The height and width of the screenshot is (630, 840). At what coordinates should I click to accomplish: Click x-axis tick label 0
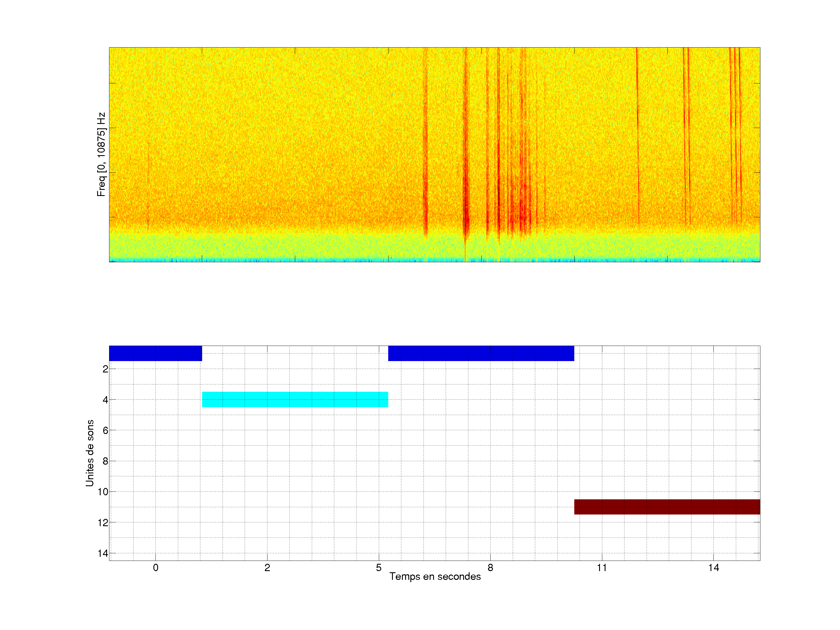(155, 568)
